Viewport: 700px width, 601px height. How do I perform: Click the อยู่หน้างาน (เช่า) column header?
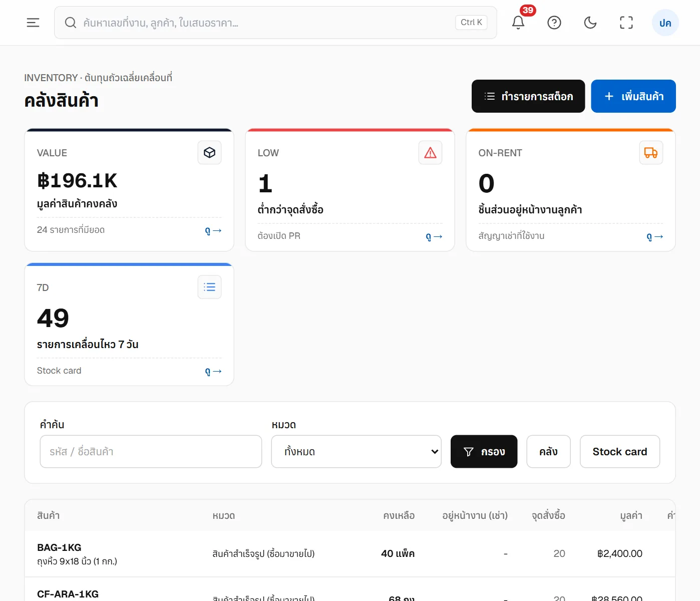pyautogui.click(x=475, y=515)
